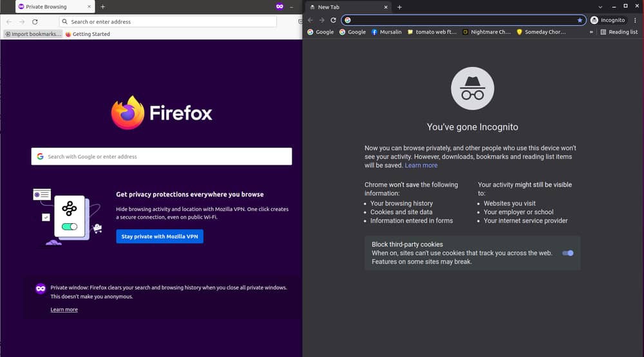
Task: Click 'Your employer or school' list item
Action: tap(518, 212)
